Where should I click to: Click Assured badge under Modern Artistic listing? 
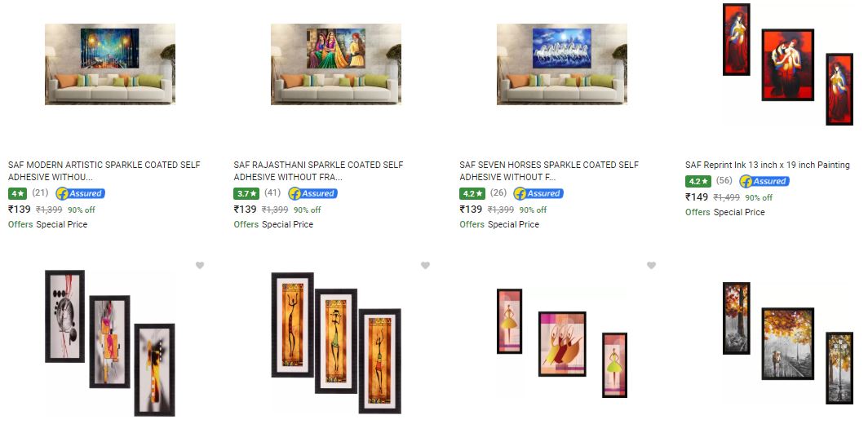[80, 194]
